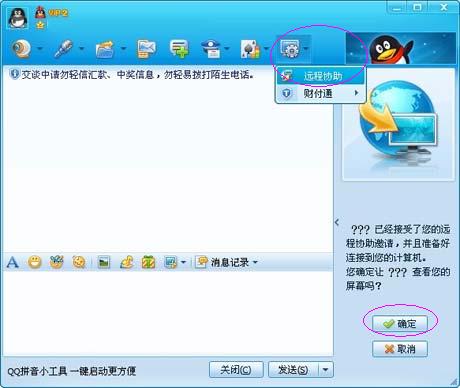This screenshot has height=388, width=460.
Task: Click the screen capture icon
Action: click(171, 263)
